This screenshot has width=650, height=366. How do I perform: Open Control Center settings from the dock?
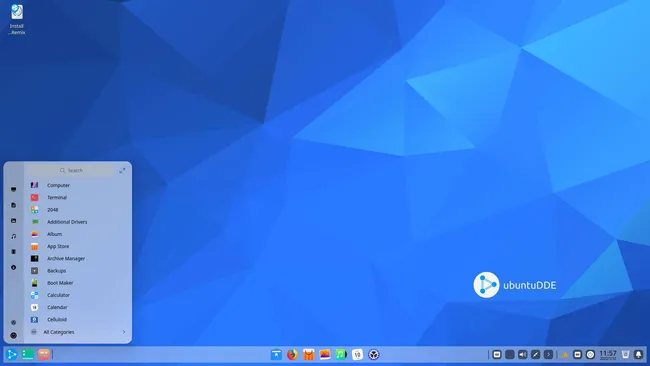tap(374, 354)
